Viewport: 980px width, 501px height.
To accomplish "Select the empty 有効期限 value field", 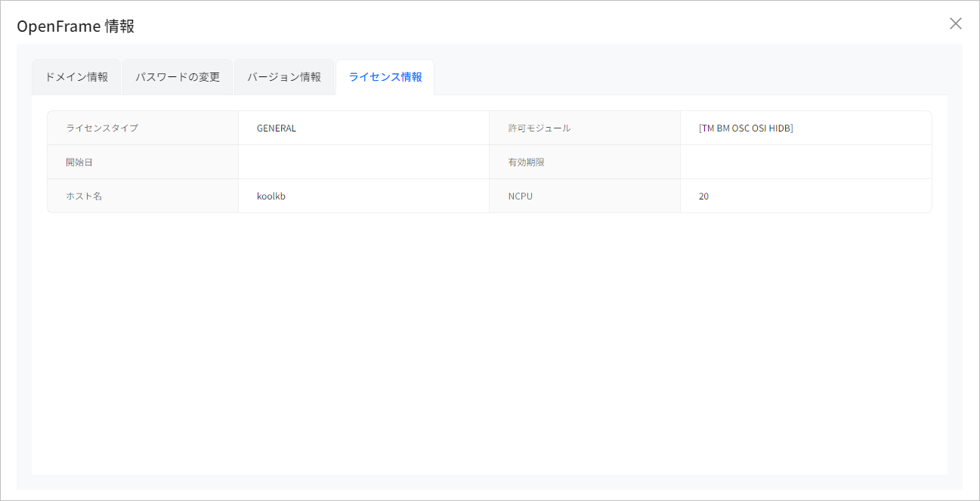I will click(805, 162).
